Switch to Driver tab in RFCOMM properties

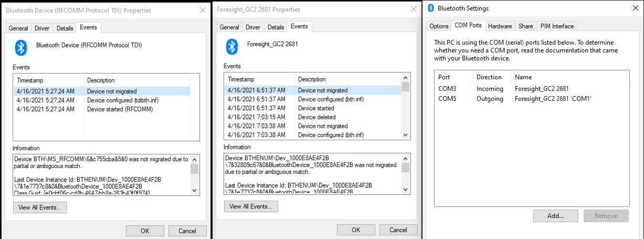pyautogui.click(x=42, y=28)
